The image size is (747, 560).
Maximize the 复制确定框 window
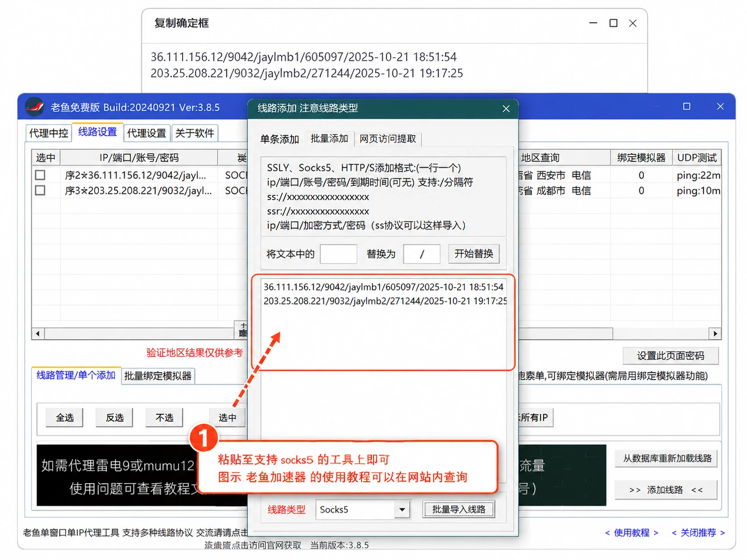pos(613,23)
